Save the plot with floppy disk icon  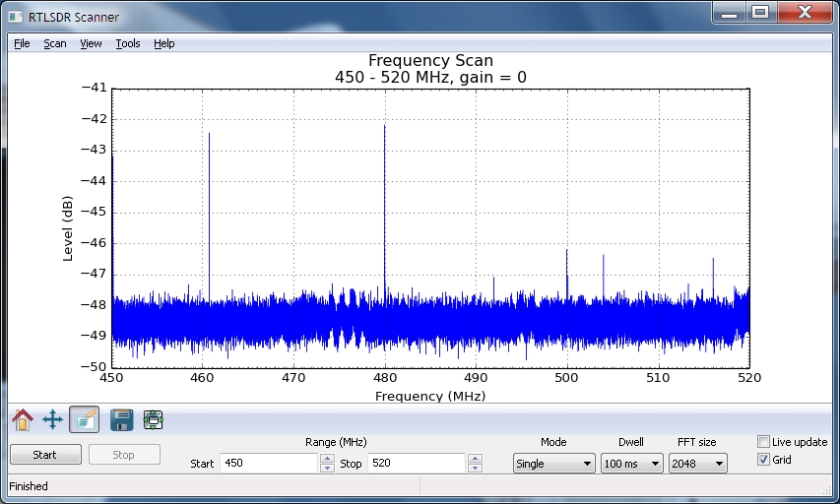point(121,420)
